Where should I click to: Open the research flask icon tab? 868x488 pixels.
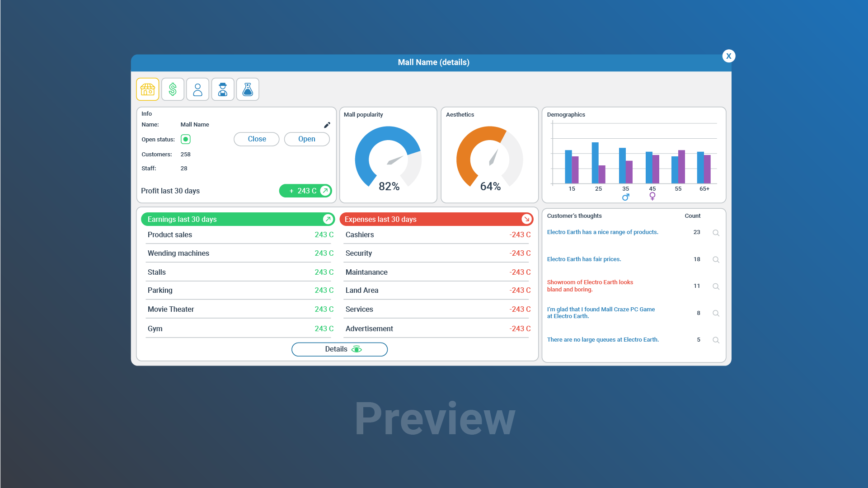tap(248, 89)
